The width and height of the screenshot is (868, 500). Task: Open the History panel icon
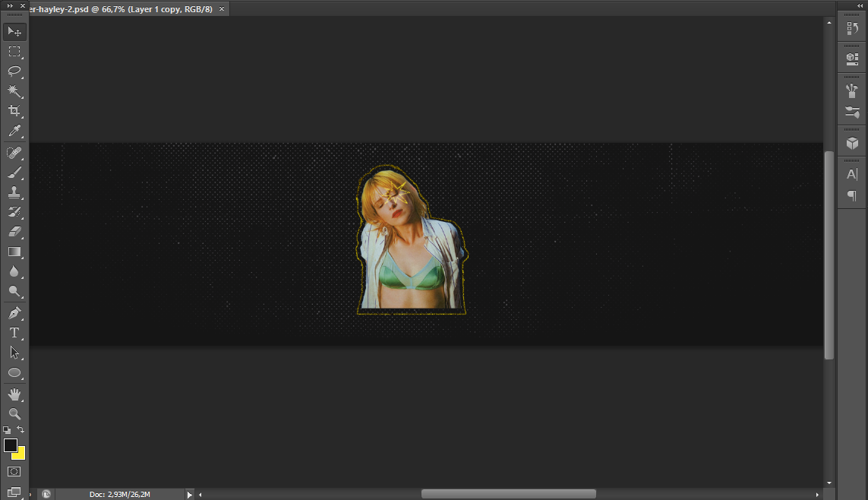click(852, 28)
